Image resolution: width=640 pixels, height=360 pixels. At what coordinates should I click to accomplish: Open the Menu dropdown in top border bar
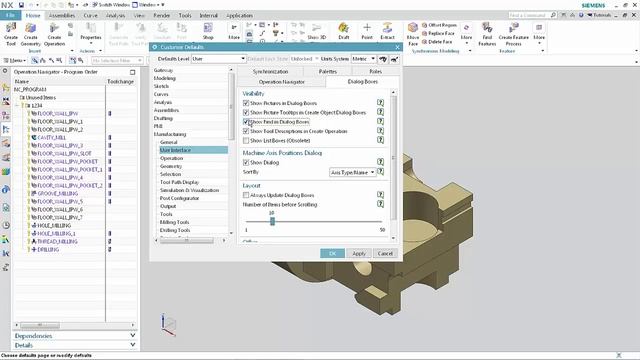[15, 60]
